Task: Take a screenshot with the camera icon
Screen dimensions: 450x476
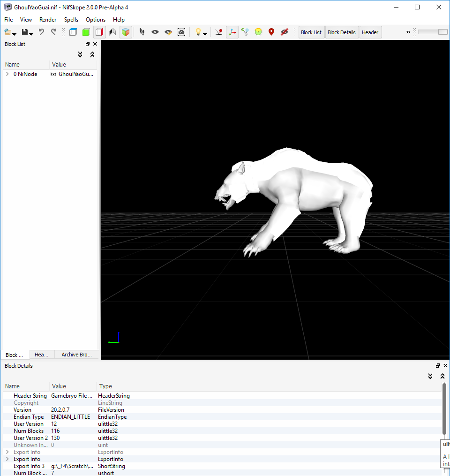Action: [x=181, y=32]
